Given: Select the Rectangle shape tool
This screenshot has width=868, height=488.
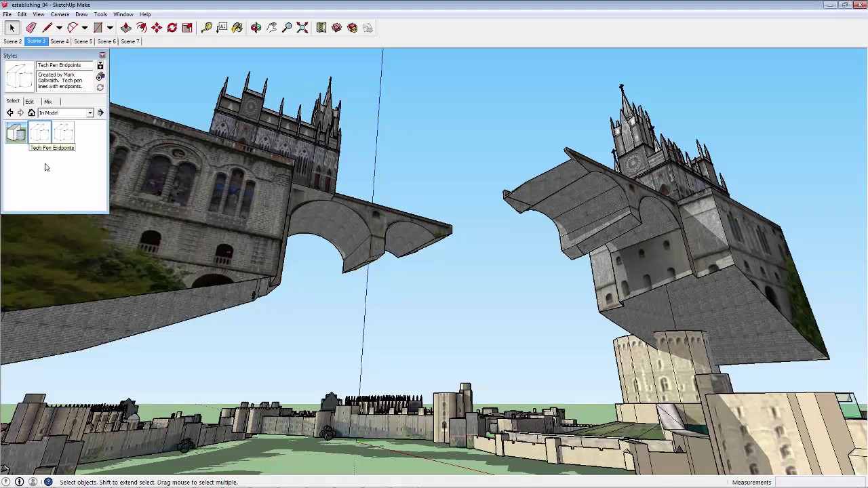Looking at the screenshot, I should 98,28.
